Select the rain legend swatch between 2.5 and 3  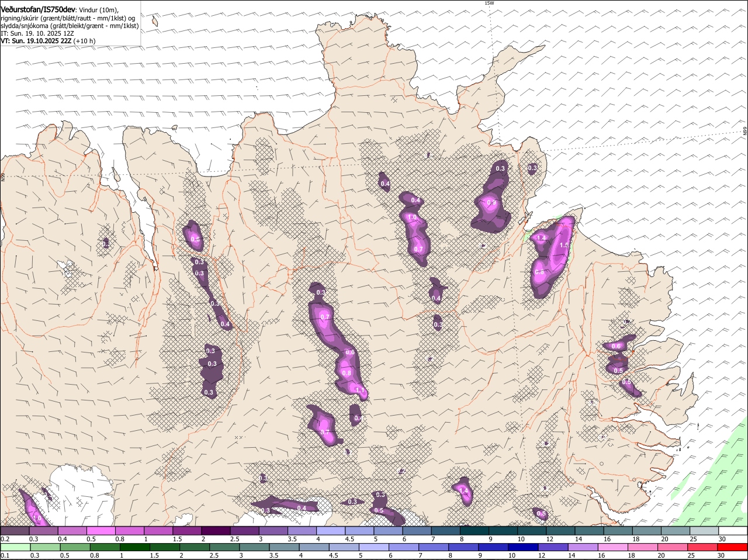(x=224, y=547)
